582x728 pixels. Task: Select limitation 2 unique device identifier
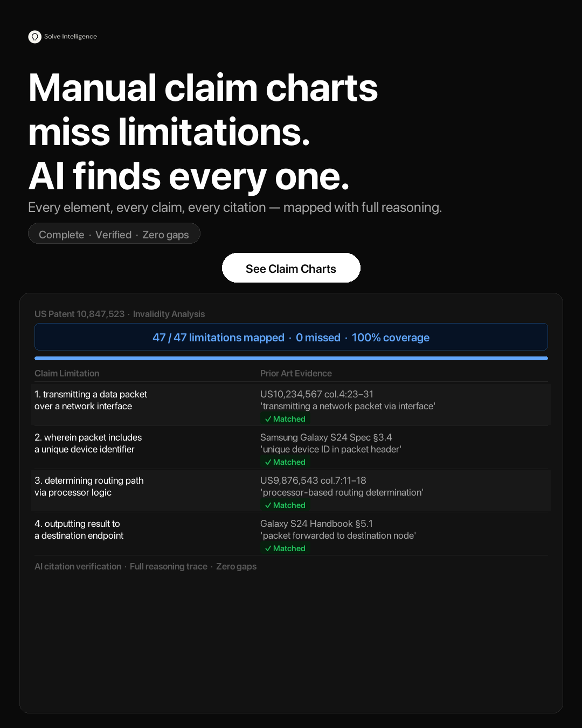[88, 443]
